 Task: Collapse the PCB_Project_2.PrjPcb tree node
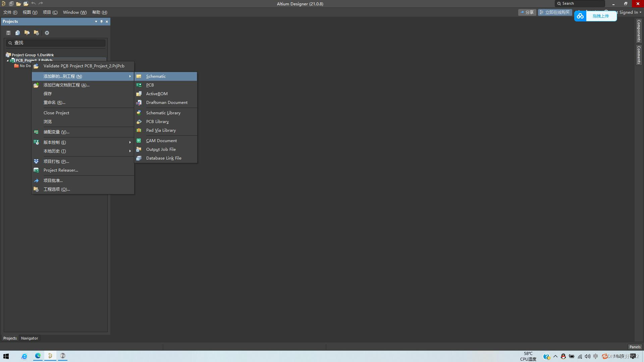[x=8, y=61]
